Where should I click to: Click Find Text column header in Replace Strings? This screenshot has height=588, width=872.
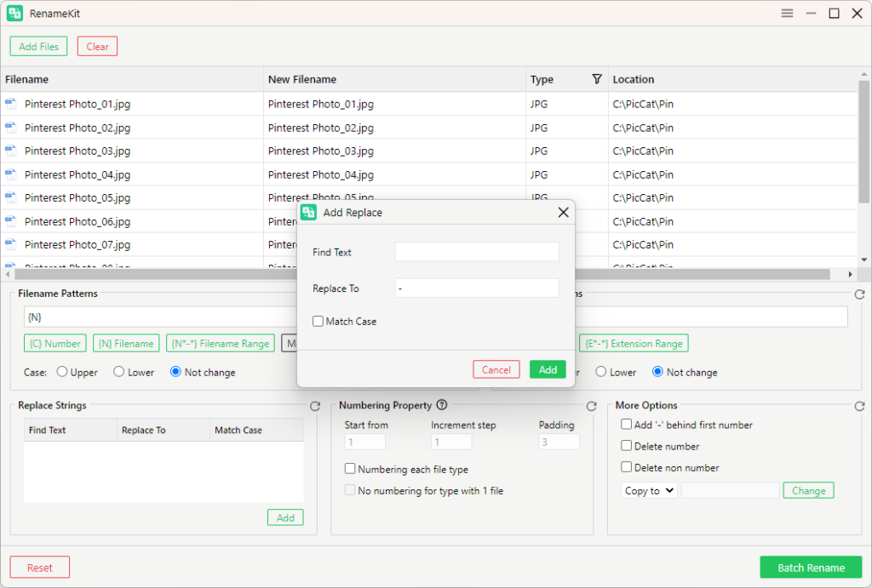[71, 430]
